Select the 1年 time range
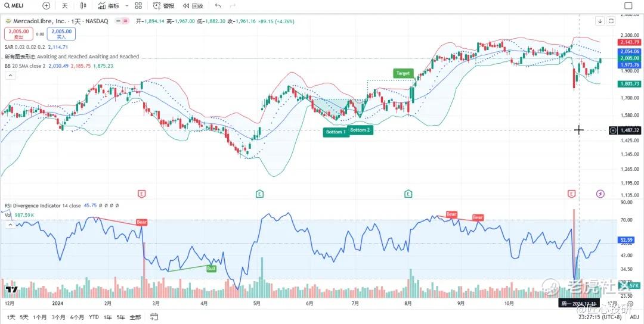 107,317
